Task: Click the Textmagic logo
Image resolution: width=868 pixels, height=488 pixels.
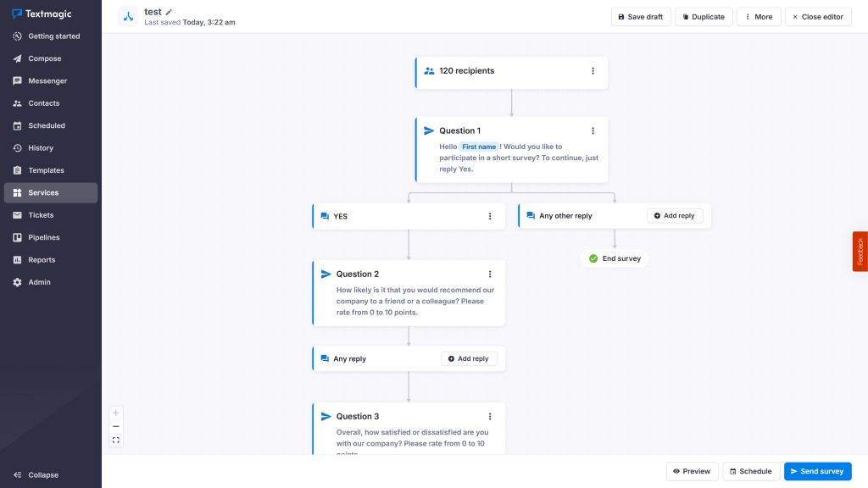Action: [42, 14]
